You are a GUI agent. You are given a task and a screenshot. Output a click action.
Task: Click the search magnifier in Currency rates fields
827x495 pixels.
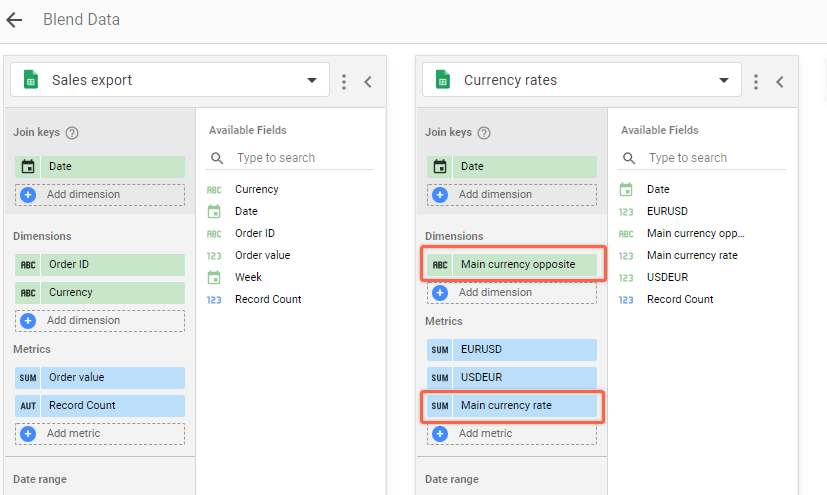pyautogui.click(x=629, y=158)
